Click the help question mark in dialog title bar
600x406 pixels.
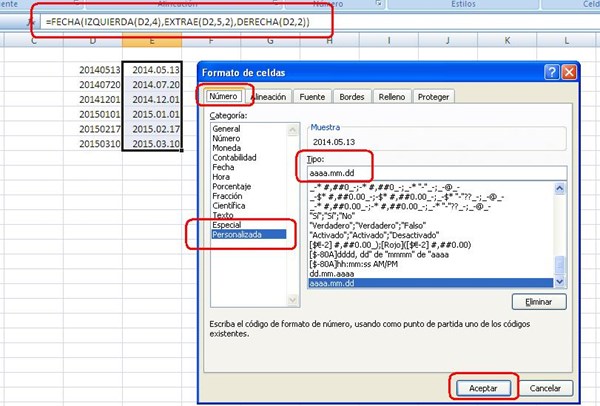click(x=551, y=73)
